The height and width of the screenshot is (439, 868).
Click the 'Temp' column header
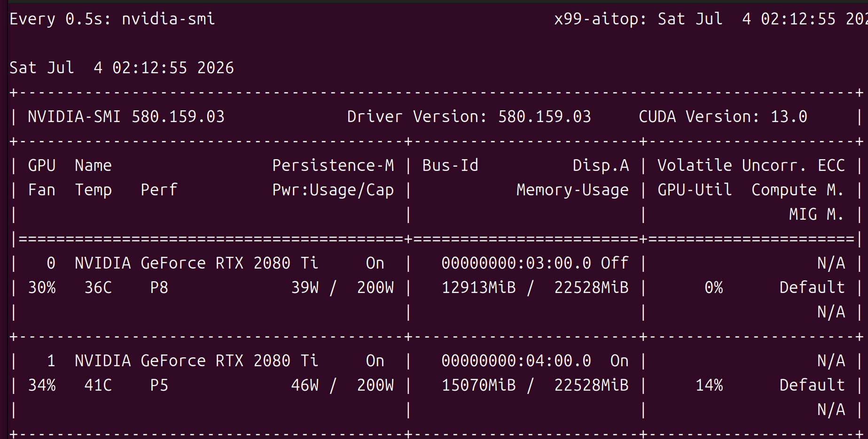93,190
